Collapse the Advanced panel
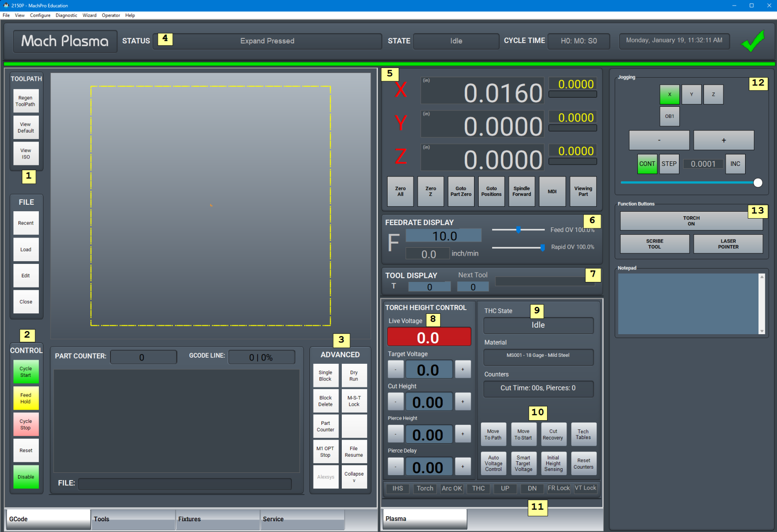The width and height of the screenshot is (777, 532). click(354, 477)
